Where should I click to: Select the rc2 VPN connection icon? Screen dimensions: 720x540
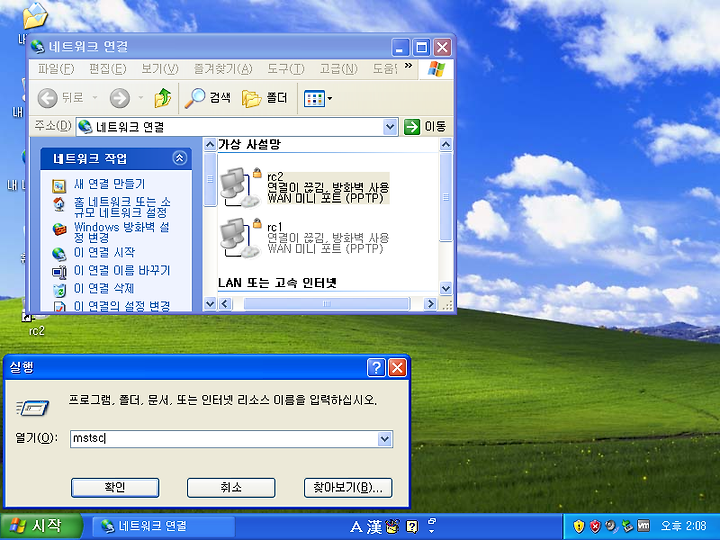pyautogui.click(x=241, y=187)
